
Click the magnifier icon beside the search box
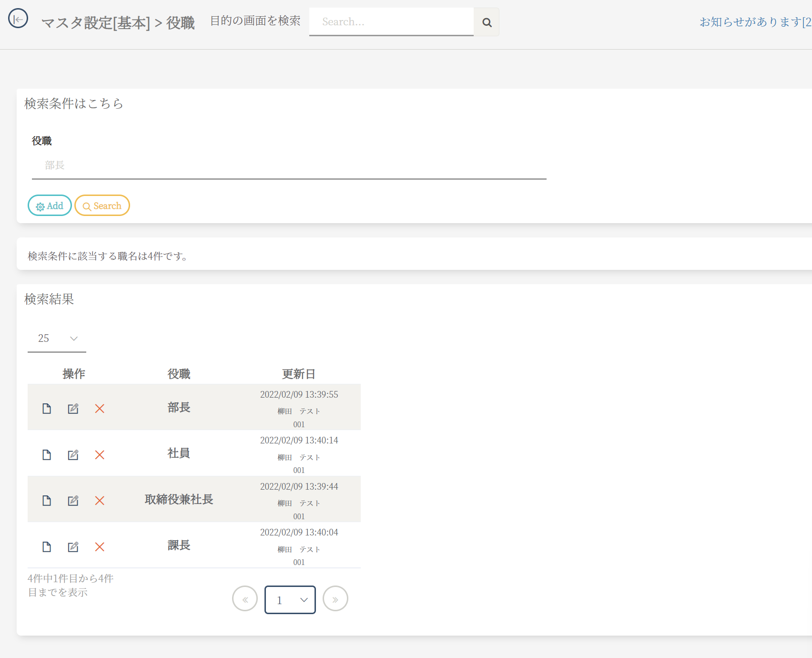tap(487, 22)
